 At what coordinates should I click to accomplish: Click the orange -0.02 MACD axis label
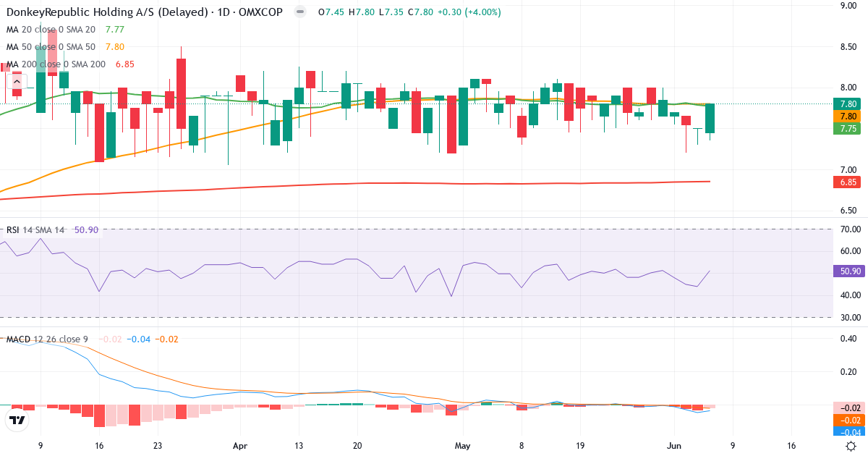pos(848,420)
